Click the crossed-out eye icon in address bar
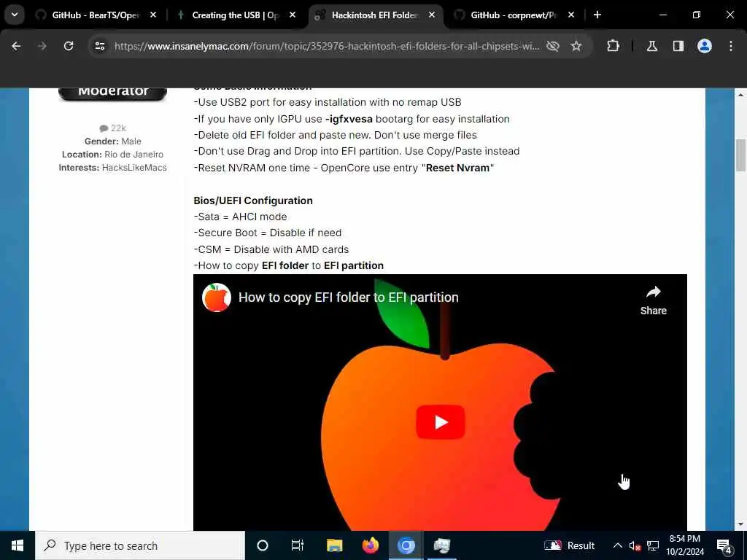 coord(553,46)
